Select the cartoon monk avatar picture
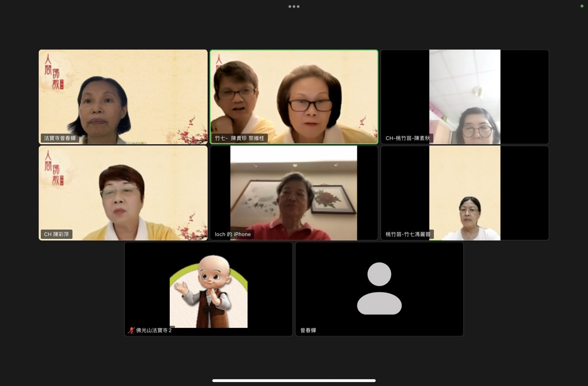The image size is (588, 386). point(208,291)
